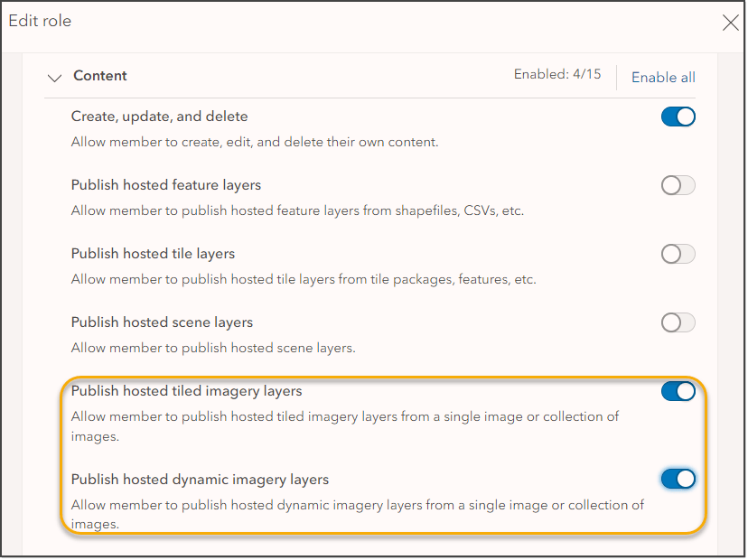Select the Publish hosted feature layers label

tap(166, 184)
